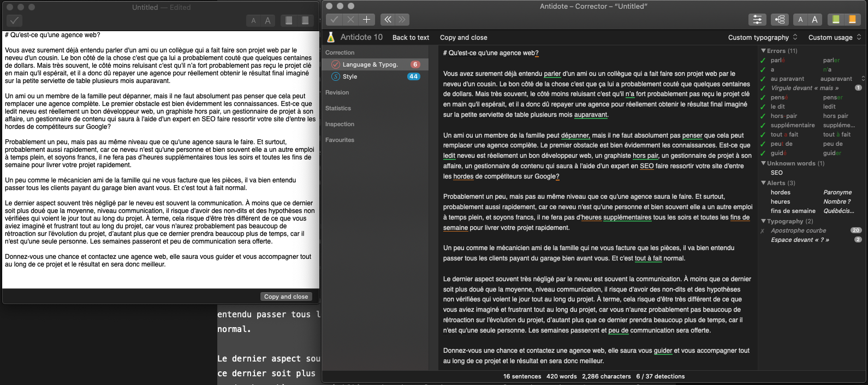
Task: Toggle green check for 'guidé' correction
Action: [x=763, y=153]
